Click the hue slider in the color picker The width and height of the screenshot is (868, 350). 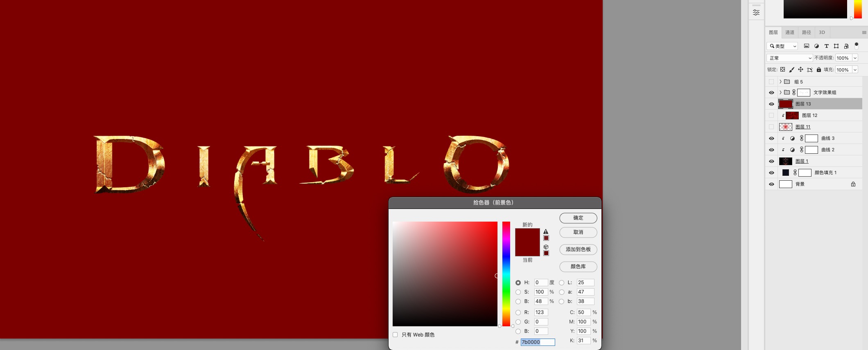(x=506, y=274)
